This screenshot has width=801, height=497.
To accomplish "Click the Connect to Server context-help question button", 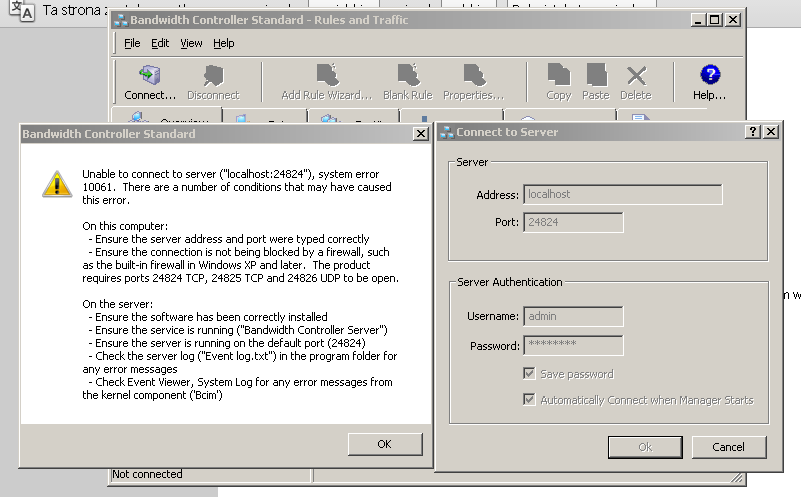I will tap(752, 132).
